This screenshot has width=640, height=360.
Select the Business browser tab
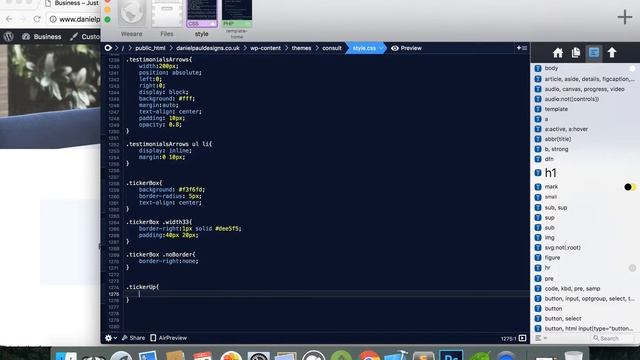point(71,4)
